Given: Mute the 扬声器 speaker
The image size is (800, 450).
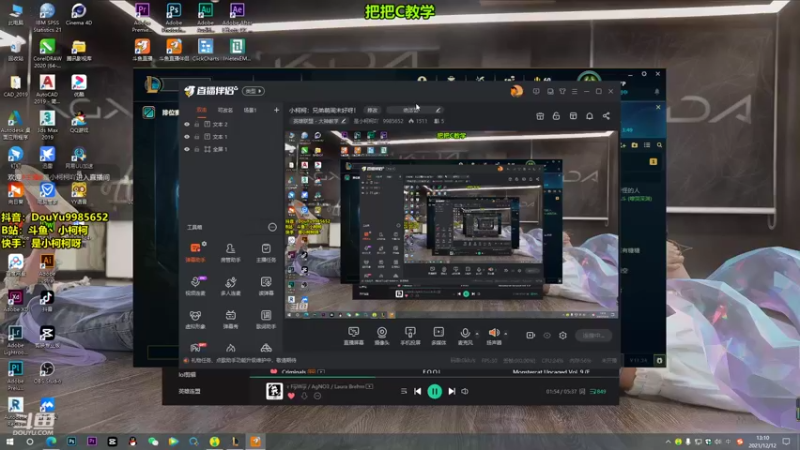Looking at the screenshot, I should 493,336.
